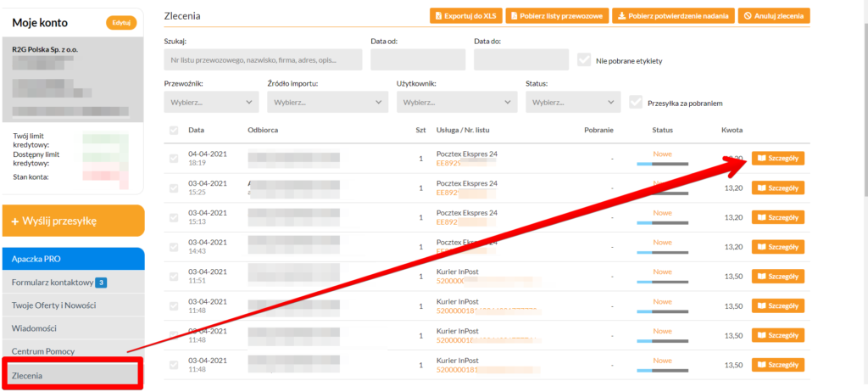Select Apaczka PRO in sidebar
The width and height of the screenshot is (868, 392).
(73, 259)
